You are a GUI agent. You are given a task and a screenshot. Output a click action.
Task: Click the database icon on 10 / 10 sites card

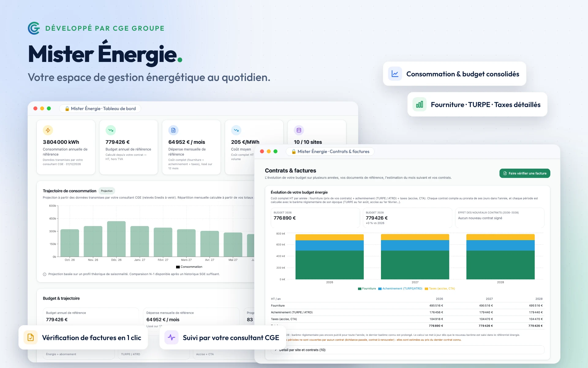pyautogui.click(x=299, y=130)
